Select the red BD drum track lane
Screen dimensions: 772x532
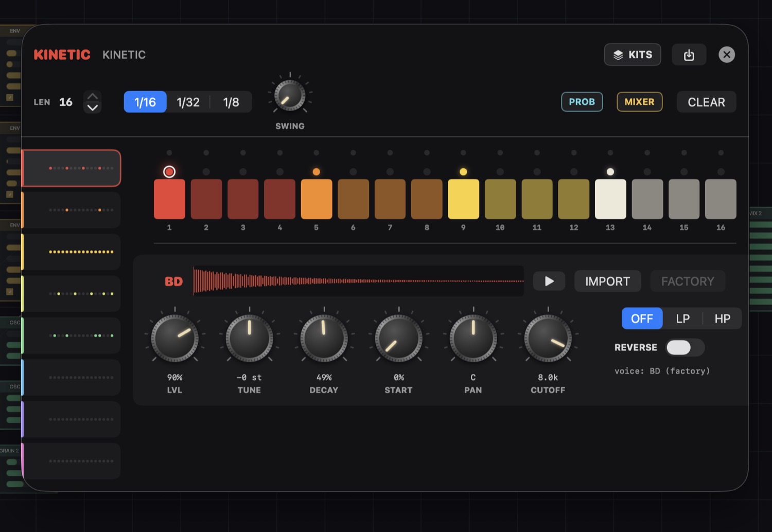point(72,168)
